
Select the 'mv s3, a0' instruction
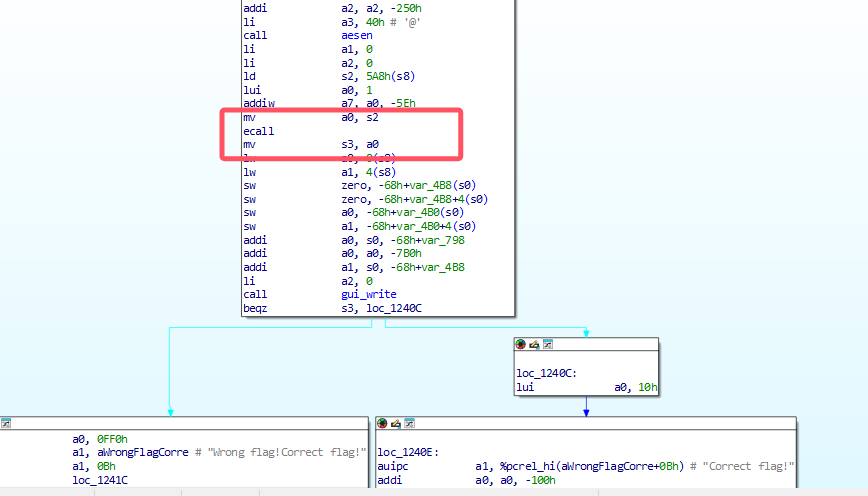(311, 144)
